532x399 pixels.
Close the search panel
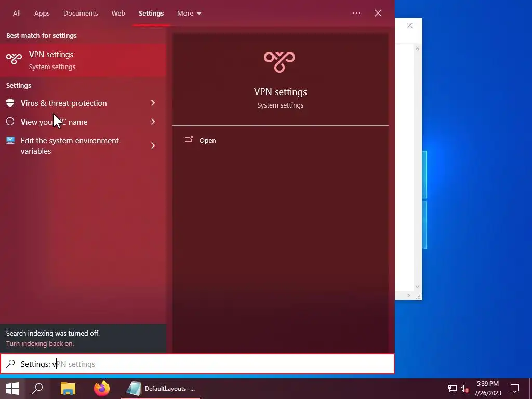point(378,13)
